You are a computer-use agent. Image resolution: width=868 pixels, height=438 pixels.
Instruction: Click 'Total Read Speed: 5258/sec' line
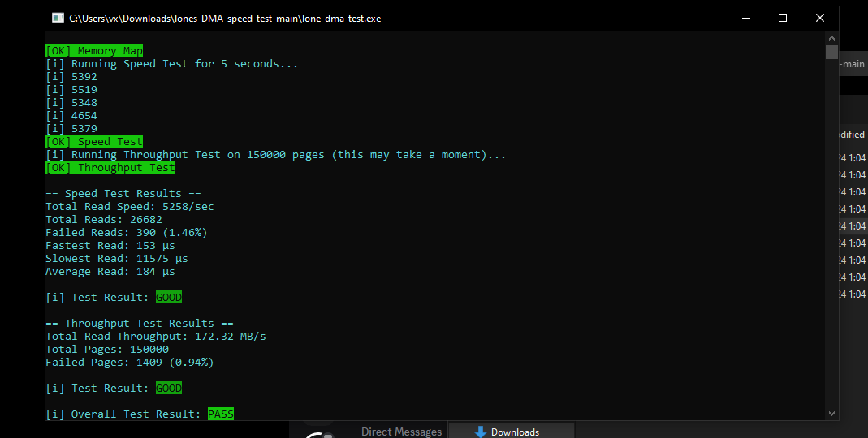(130, 207)
